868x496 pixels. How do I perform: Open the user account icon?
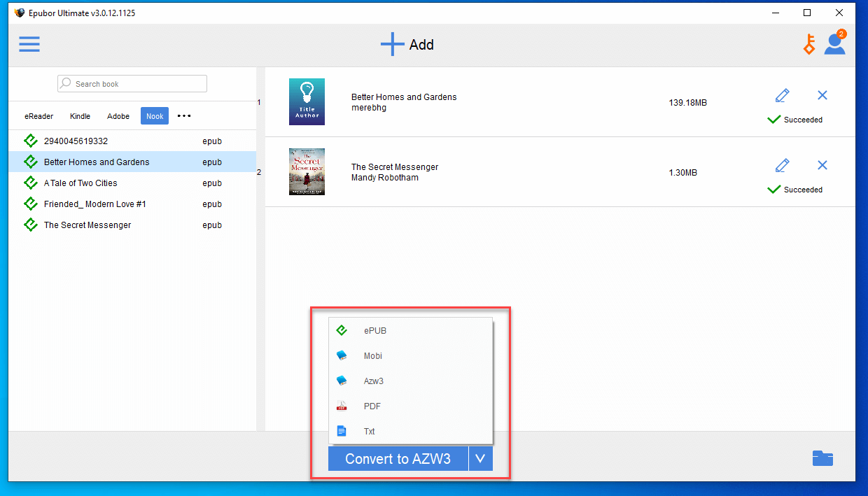(834, 43)
